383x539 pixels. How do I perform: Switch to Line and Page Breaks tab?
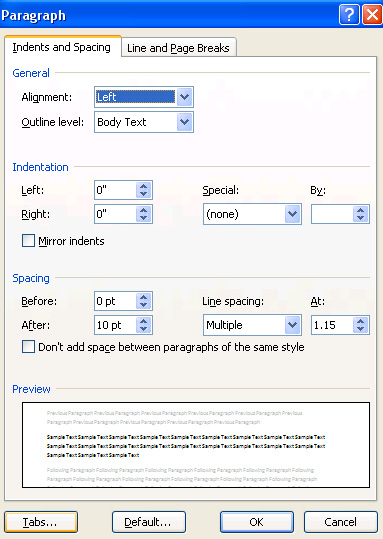coord(178,48)
